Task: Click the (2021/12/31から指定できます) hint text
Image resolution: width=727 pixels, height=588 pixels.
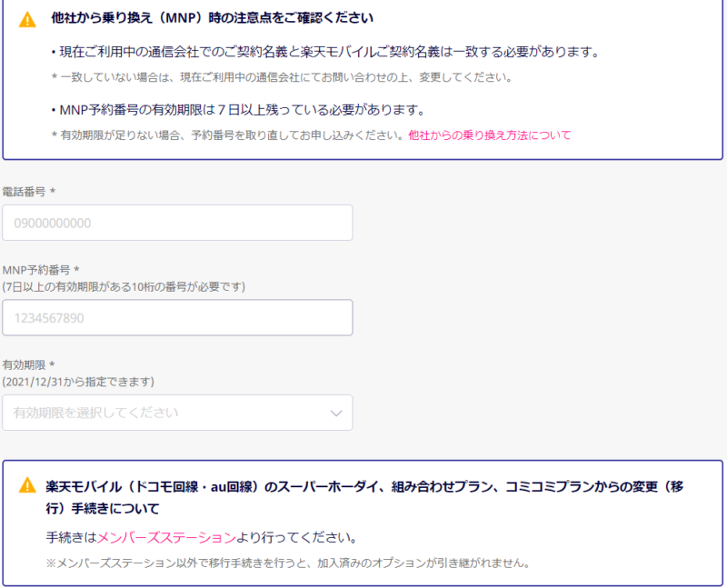Action: (x=78, y=382)
